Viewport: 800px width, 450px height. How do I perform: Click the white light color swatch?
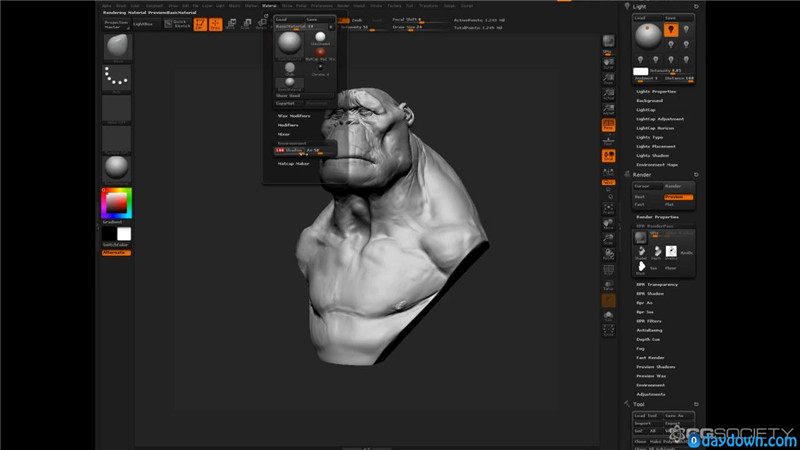640,71
